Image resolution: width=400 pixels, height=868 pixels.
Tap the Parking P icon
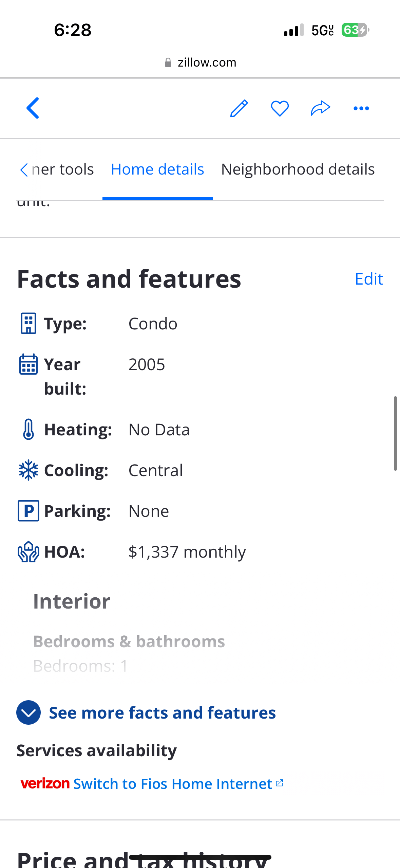click(28, 511)
